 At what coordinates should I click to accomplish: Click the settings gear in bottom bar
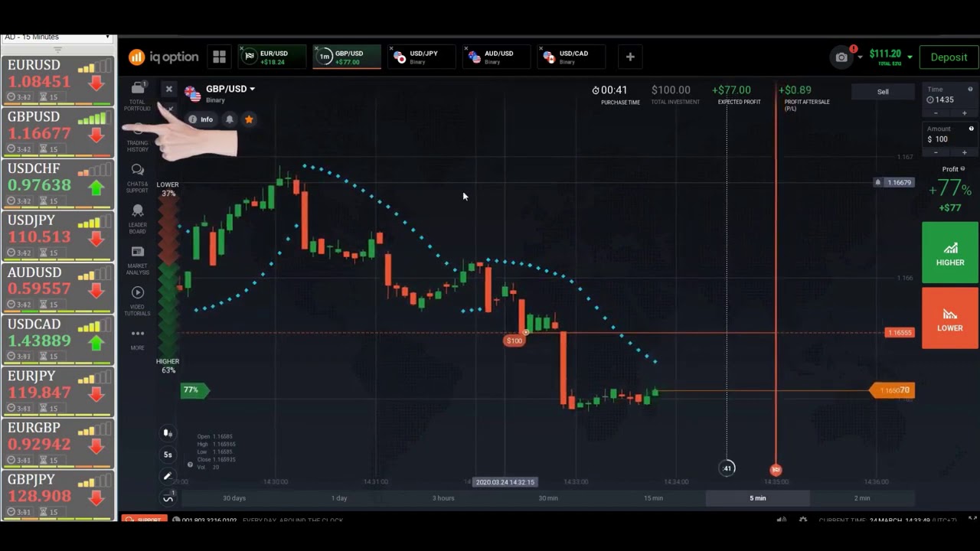802,520
